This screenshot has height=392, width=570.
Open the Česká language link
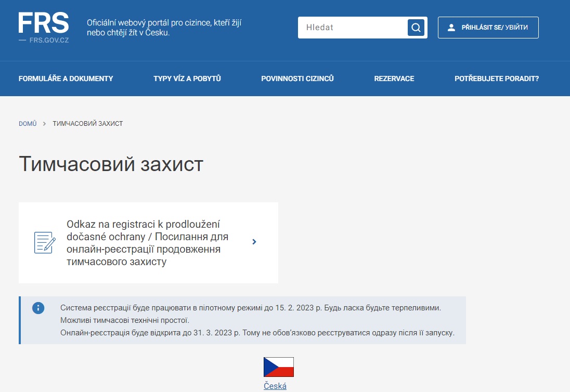pyautogui.click(x=275, y=386)
